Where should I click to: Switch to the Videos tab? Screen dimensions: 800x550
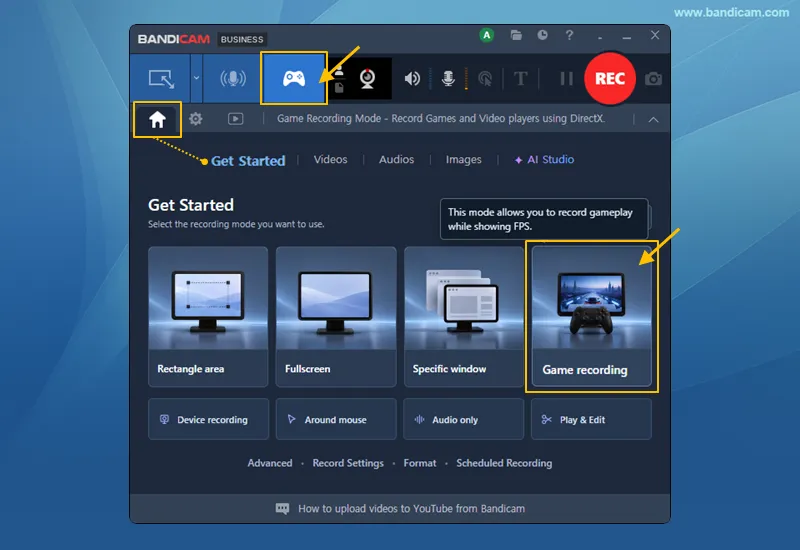(330, 160)
